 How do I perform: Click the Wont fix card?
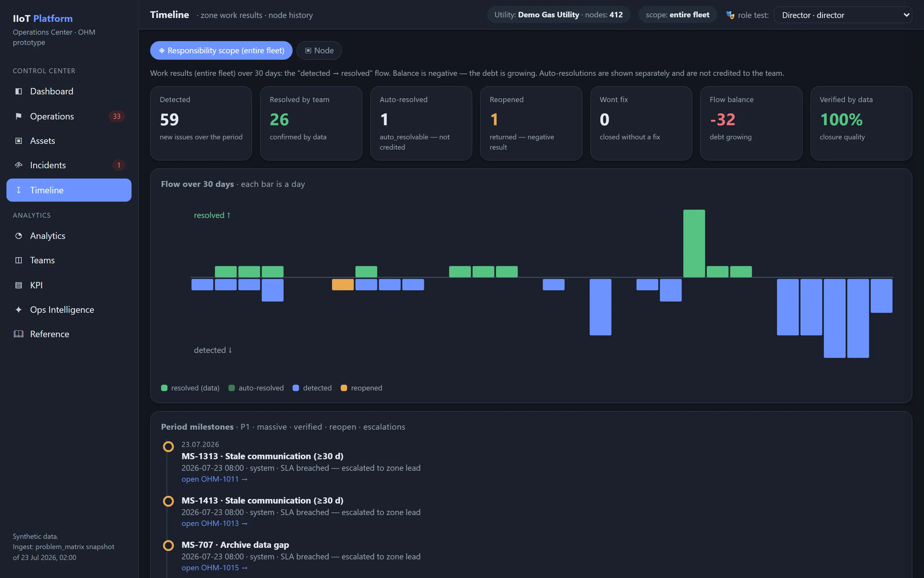[x=641, y=123]
